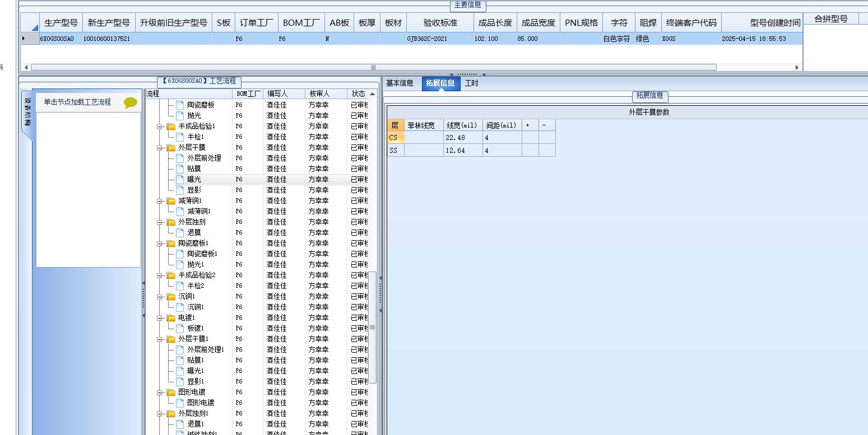Click the folder icon next to 沉铜1 group
Image resolution: width=868 pixels, height=435 pixels.
coord(171,297)
